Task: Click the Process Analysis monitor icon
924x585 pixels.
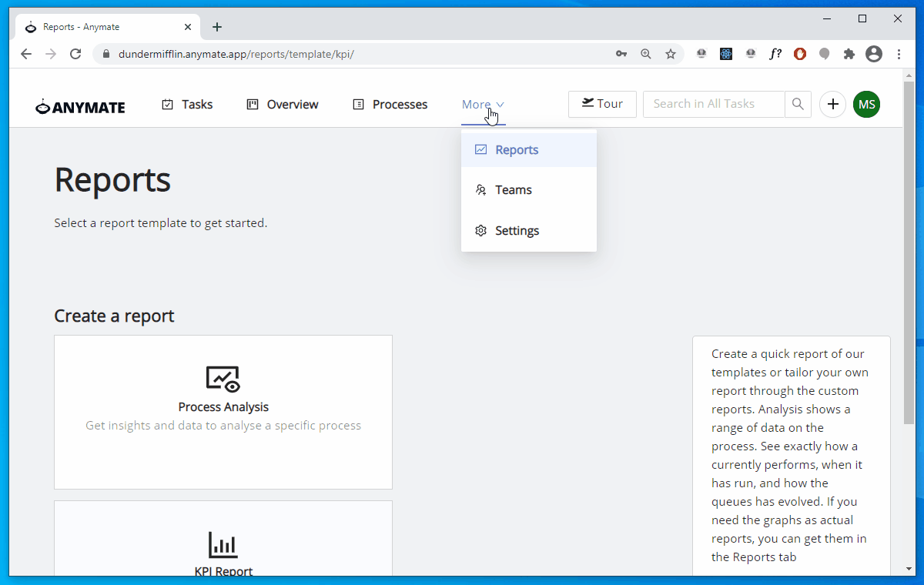Action: point(223,379)
